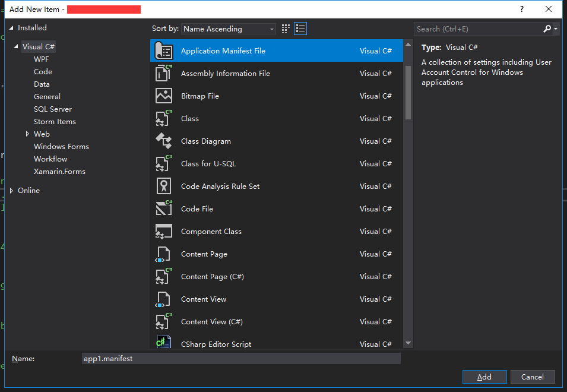Image resolution: width=567 pixels, height=392 pixels.
Task: Select the Data category
Action: (42, 84)
